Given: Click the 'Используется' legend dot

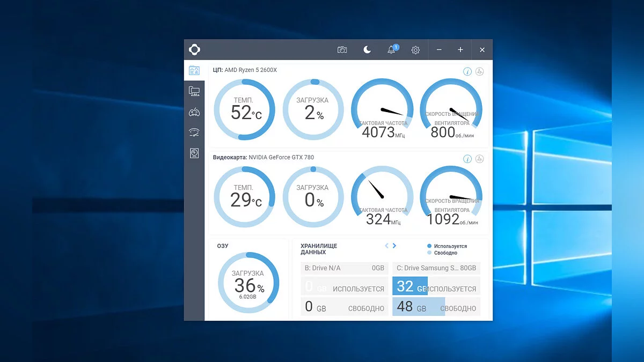Looking at the screenshot, I should [x=429, y=246].
